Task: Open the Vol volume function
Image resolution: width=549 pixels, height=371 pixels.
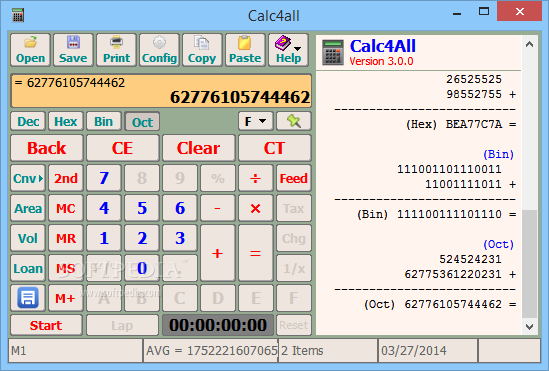Action: tap(28, 238)
